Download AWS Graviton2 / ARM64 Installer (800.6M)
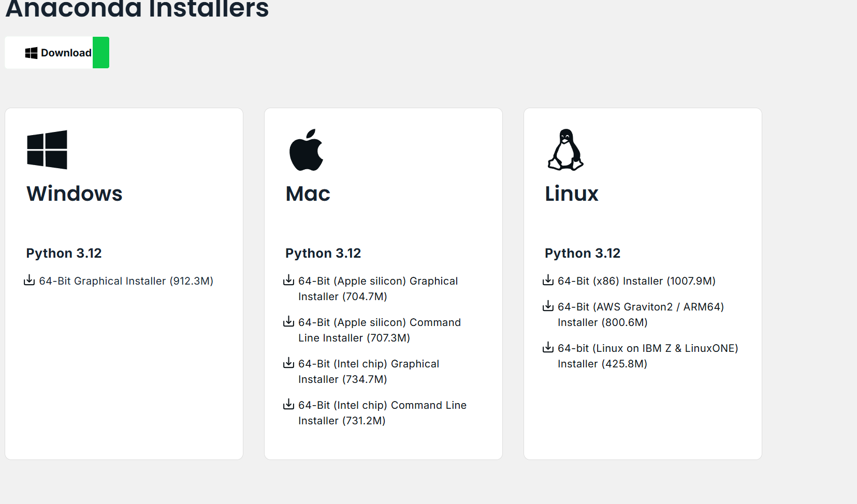This screenshot has height=504, width=857. tap(641, 315)
